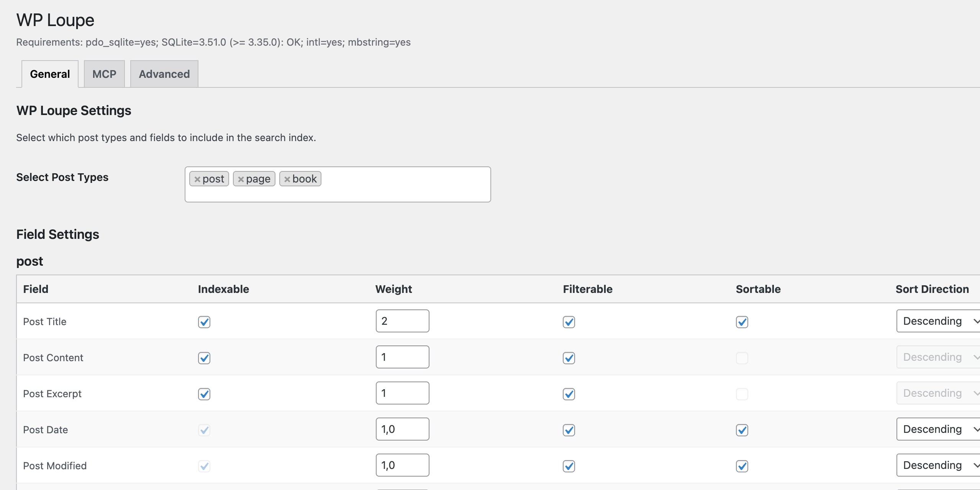Remove the page tag from post types
Screen dimensions: 980x490
click(x=241, y=179)
